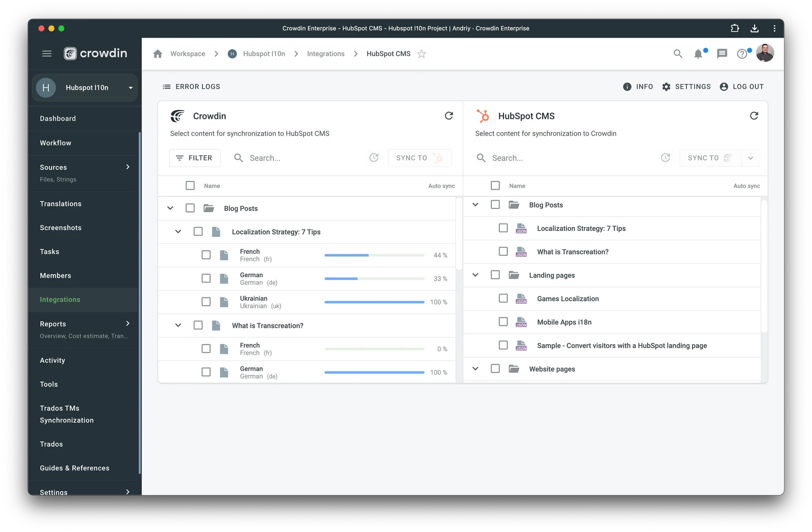Click the HubSpot sprocket logo
The image size is (812, 532).
483,116
